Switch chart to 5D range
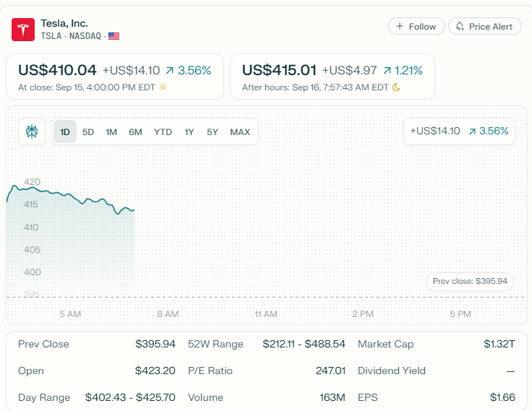Image resolution: width=532 pixels, height=411 pixels. 88,131
